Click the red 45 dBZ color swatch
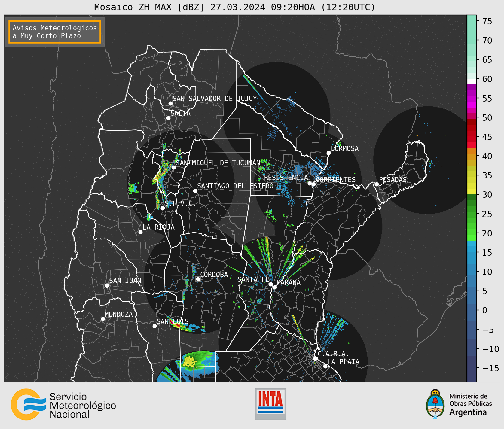 coord(472,139)
